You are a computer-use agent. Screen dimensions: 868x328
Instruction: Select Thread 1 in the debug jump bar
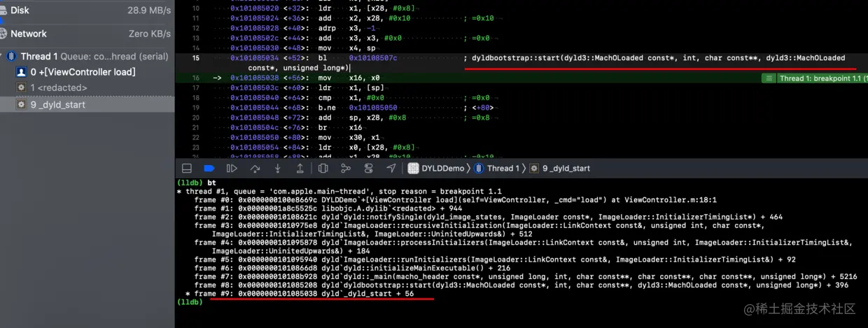(498, 169)
